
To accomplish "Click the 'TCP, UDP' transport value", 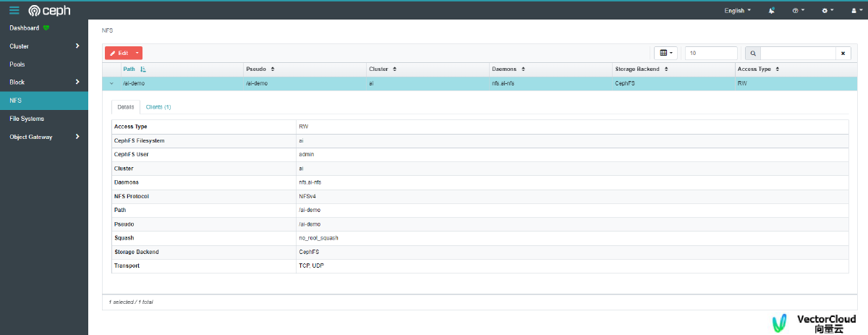I will pyautogui.click(x=311, y=266).
